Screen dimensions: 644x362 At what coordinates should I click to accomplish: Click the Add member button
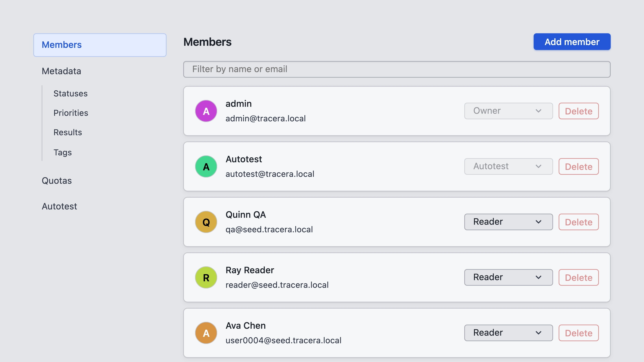click(x=572, y=42)
